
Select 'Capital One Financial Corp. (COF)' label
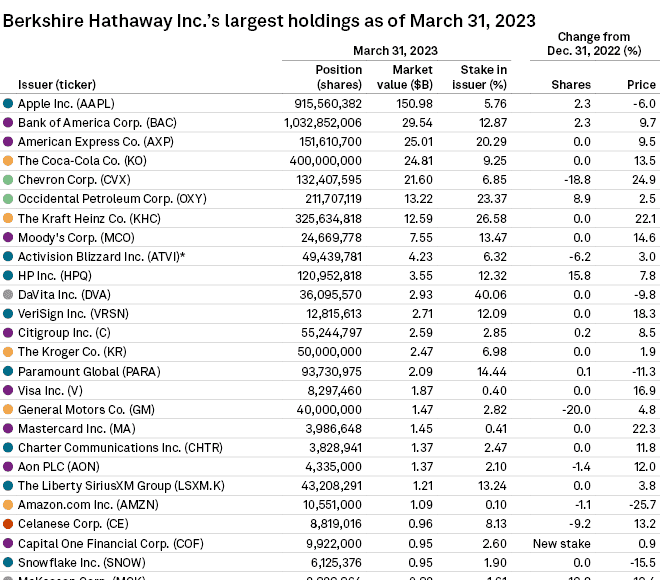pyautogui.click(x=111, y=544)
